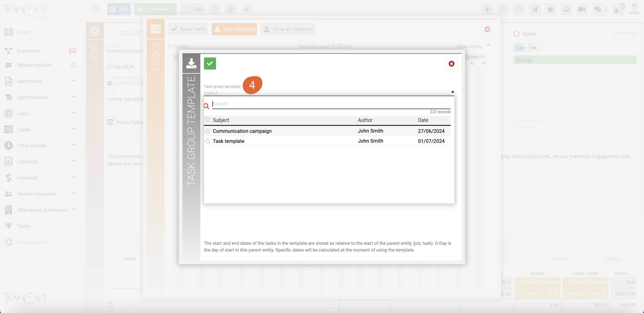Sort templates by Date column

423,120
